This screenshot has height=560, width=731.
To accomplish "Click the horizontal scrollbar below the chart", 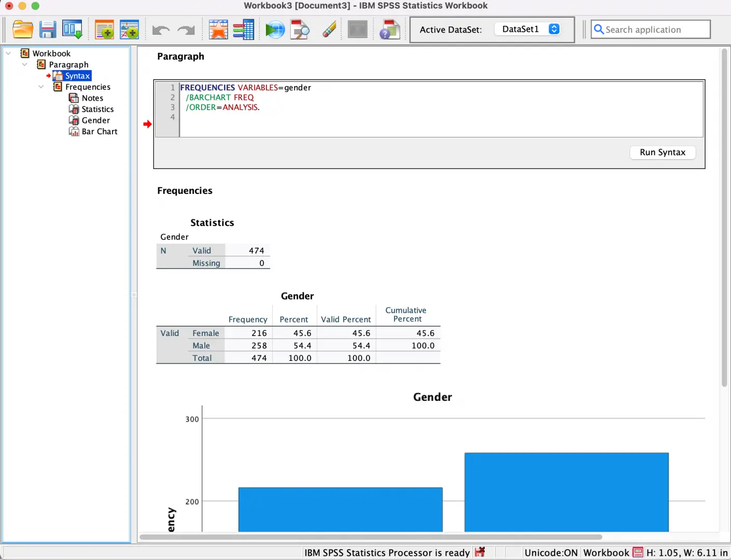I will [x=371, y=537].
